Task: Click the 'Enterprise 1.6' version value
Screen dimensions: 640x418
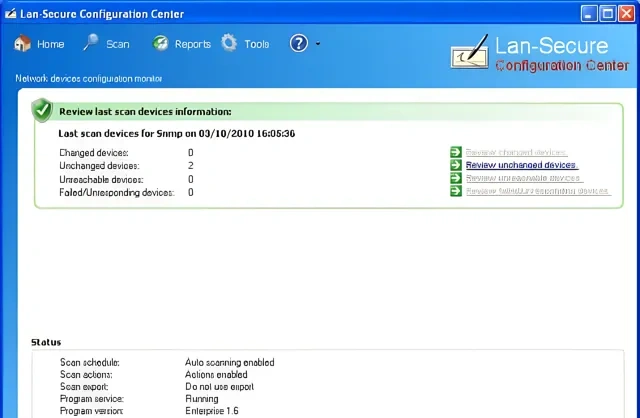Action: pos(212,411)
